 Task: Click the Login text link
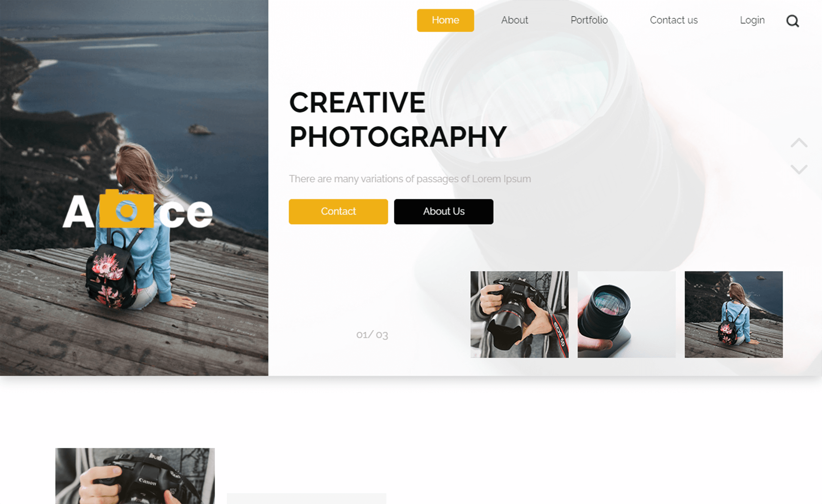[x=751, y=20]
